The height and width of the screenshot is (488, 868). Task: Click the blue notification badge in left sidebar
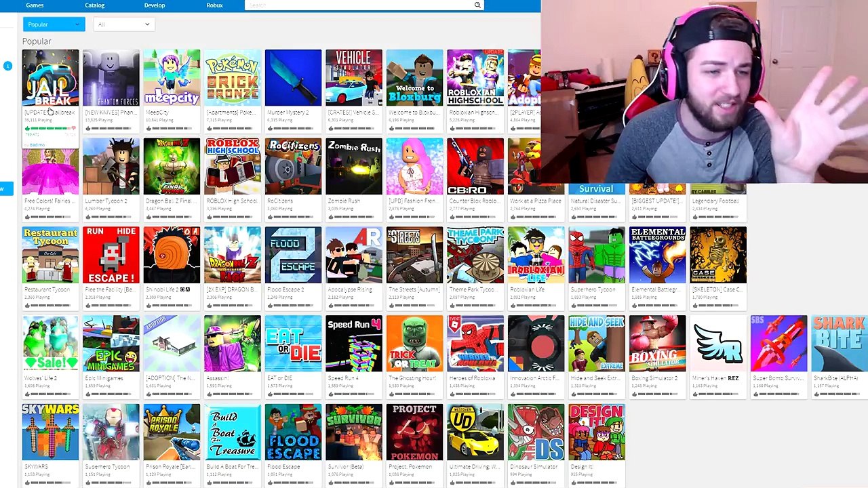click(7, 66)
